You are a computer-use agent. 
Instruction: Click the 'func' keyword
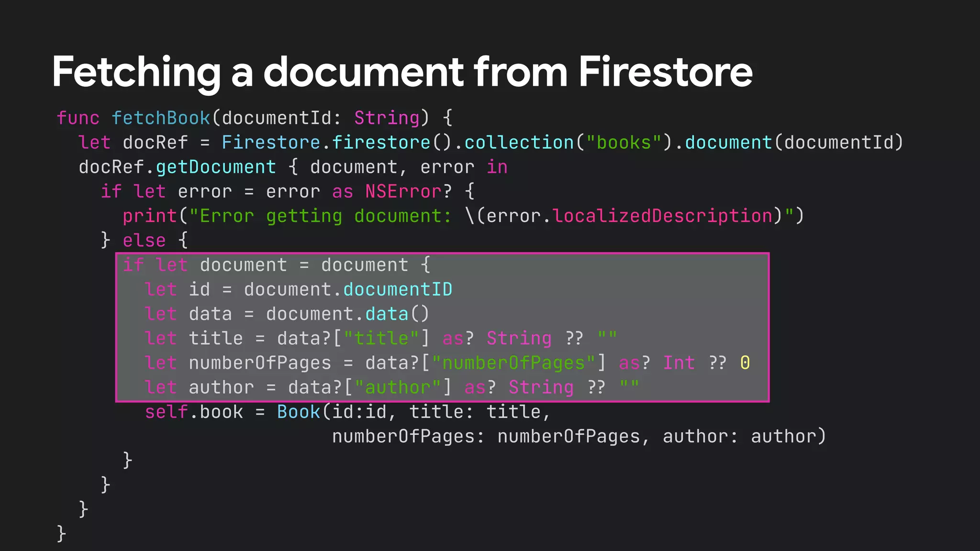coord(78,118)
